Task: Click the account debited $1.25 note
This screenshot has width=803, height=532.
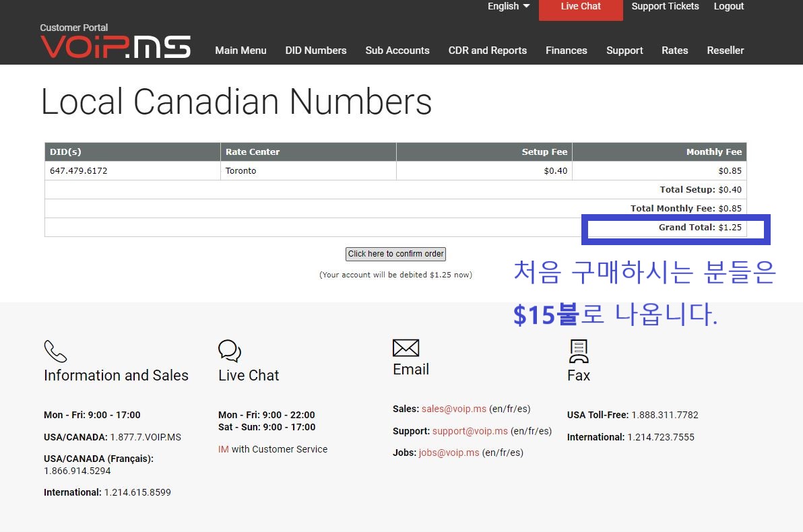Action: [395, 275]
